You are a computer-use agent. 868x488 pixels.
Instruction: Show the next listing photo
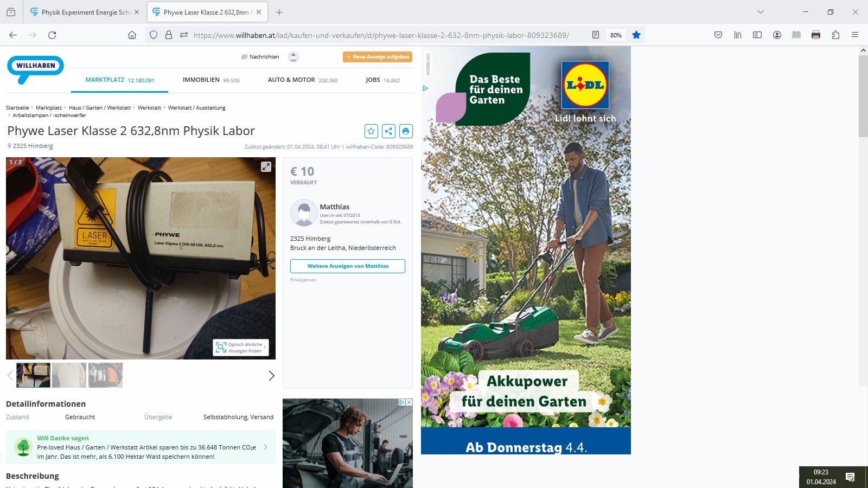click(x=272, y=375)
